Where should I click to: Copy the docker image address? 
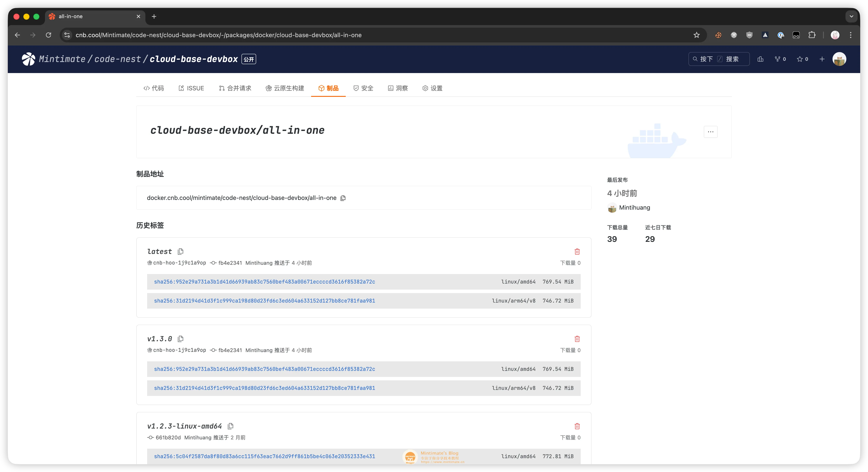(x=343, y=198)
